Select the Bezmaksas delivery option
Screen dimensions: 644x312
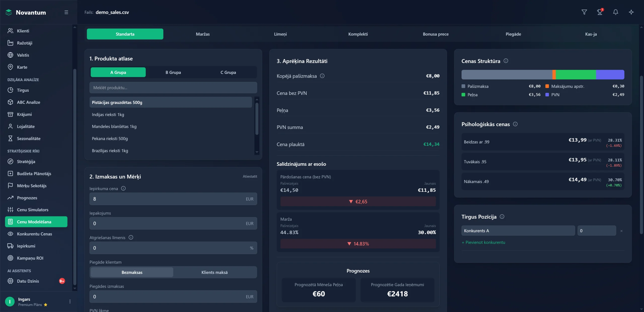tap(132, 272)
